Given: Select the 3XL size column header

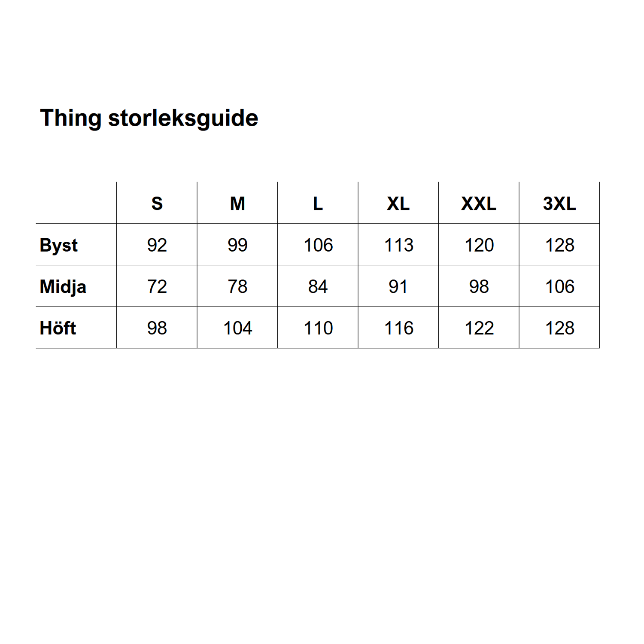Looking at the screenshot, I should coord(559,204).
